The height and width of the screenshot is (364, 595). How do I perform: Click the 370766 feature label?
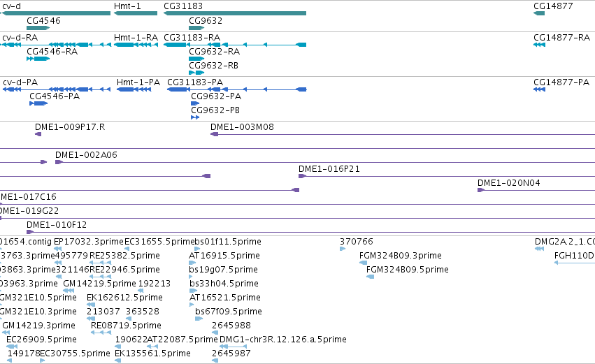click(357, 242)
